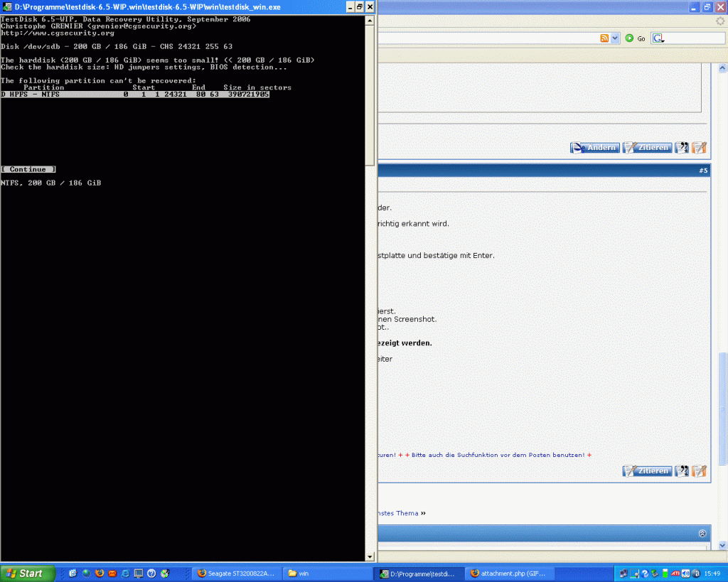Switch to the D:\Programme\testdi... taskbar item
Image resolution: width=728 pixels, height=582 pixels.
(418, 573)
